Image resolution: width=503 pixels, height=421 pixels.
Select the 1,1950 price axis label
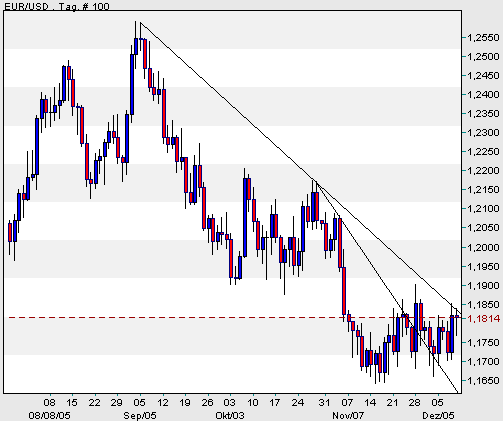[483, 267]
